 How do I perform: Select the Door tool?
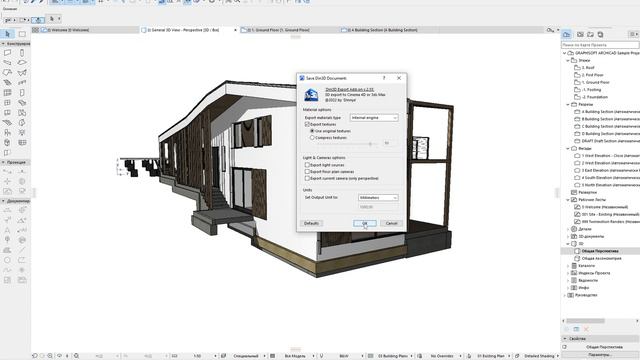[x=22, y=93]
